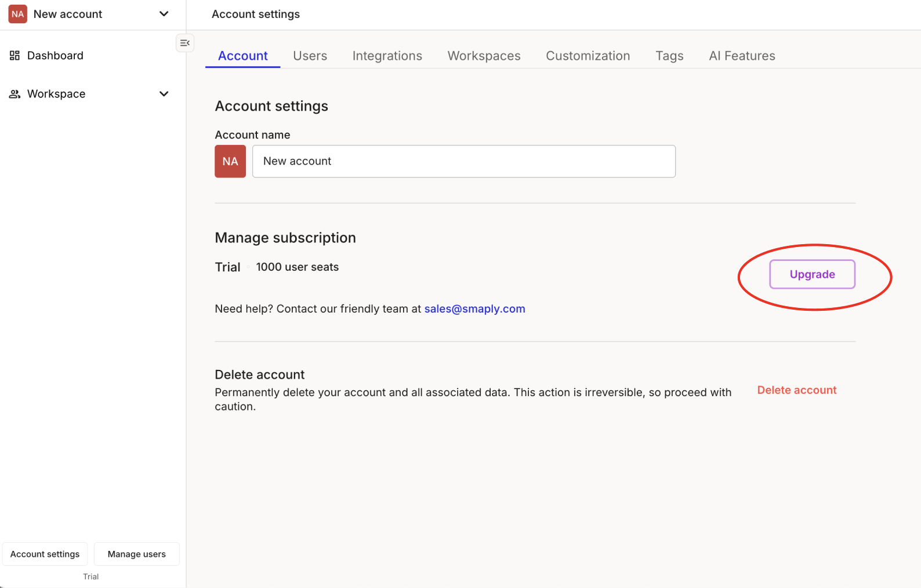Click the Account settings button in sidebar footer
Screen dimensions: 921x588
click(45, 554)
